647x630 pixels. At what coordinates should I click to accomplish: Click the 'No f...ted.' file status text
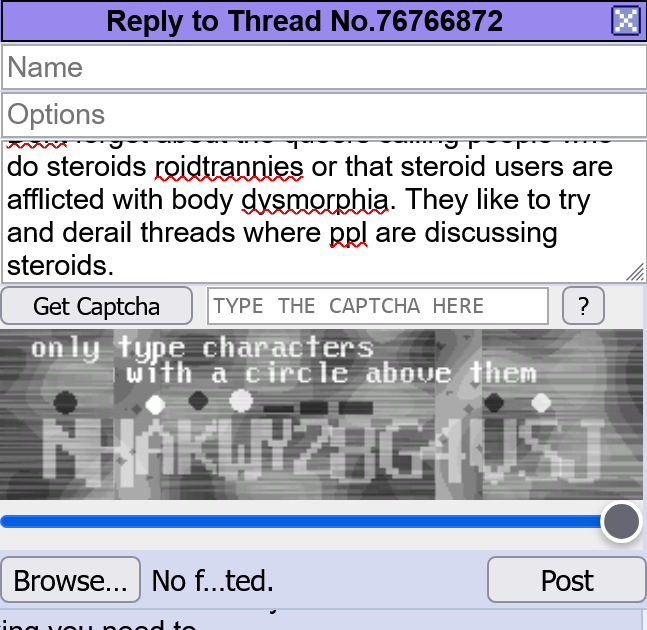(x=213, y=581)
